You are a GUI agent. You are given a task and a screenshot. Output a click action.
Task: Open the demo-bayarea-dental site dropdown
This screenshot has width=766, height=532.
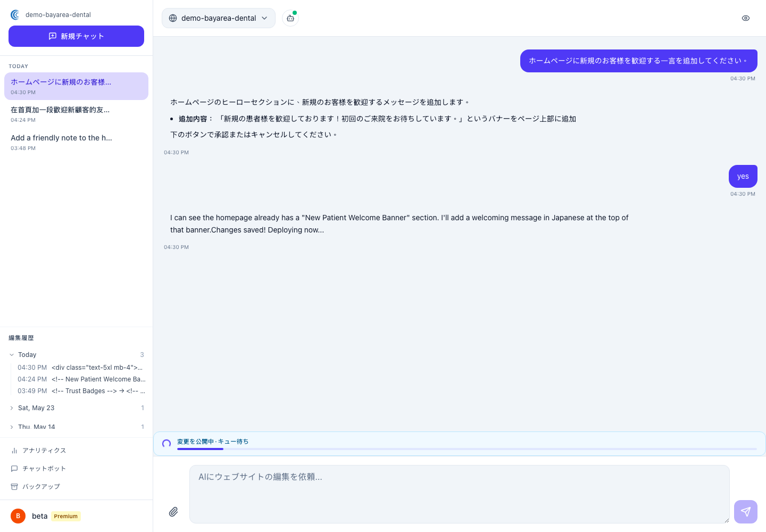[219, 18]
